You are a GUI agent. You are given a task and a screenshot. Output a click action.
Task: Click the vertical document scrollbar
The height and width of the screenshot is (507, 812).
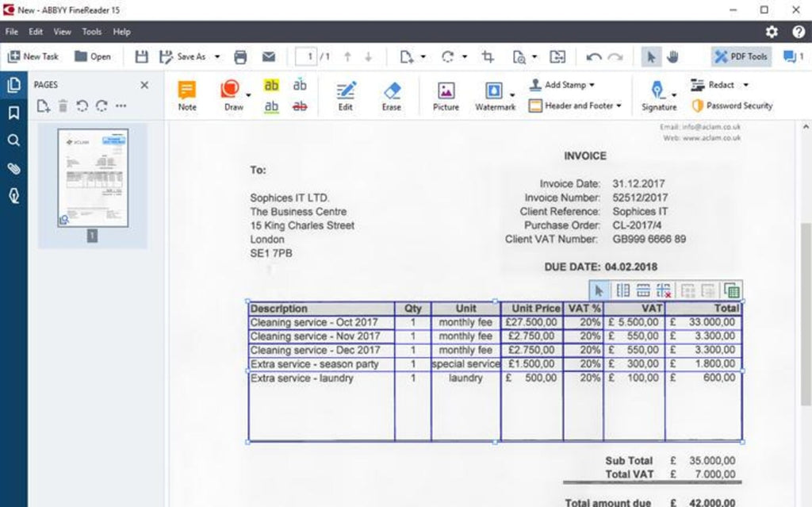click(x=806, y=313)
